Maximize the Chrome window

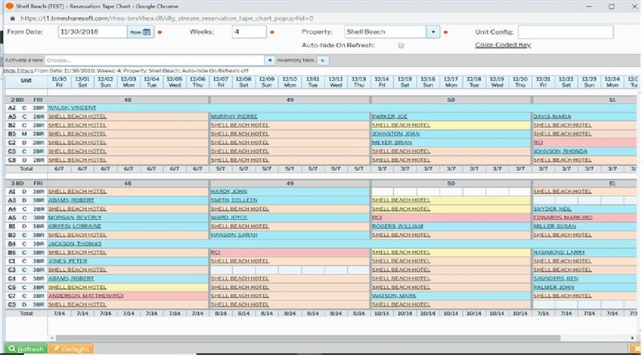(x=612, y=6)
